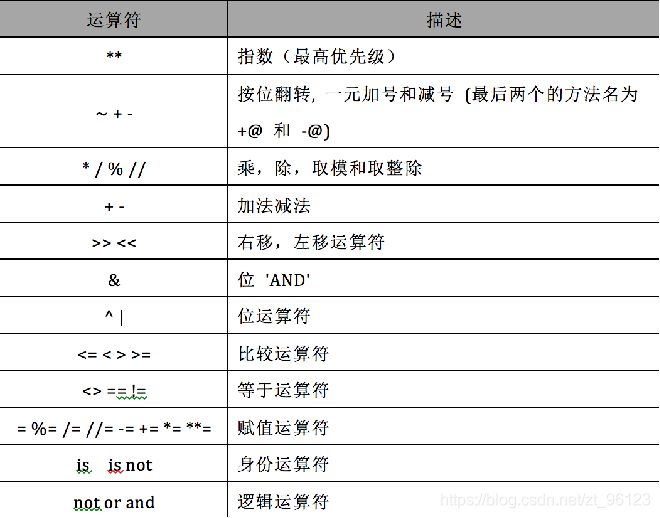Click the +@ 和 -@ text line

[x=283, y=131]
